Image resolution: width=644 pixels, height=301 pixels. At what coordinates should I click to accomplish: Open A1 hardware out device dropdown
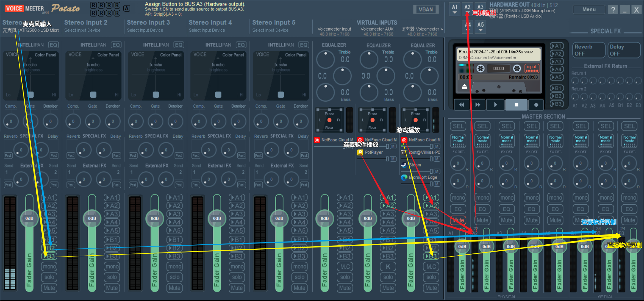point(455,9)
